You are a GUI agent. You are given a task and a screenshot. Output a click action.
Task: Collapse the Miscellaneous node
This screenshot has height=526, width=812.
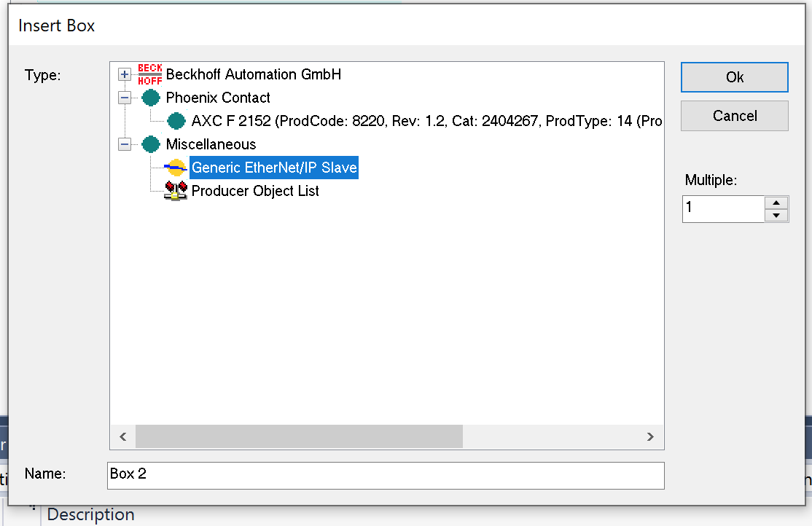(x=125, y=144)
